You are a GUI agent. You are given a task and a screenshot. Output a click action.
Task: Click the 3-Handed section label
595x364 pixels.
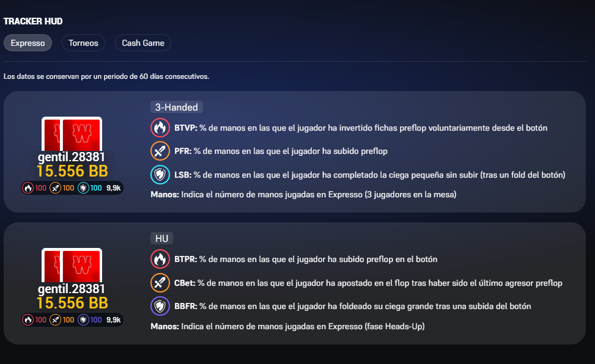pyautogui.click(x=176, y=107)
